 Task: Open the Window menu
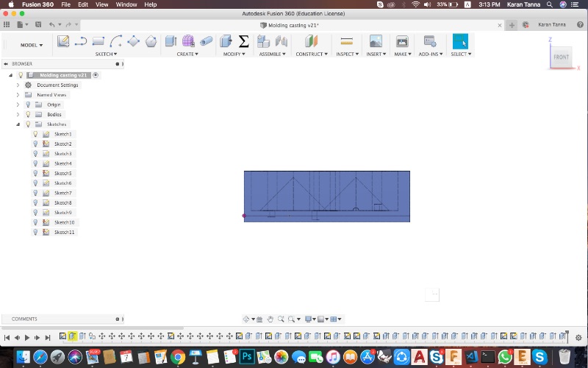click(126, 4)
